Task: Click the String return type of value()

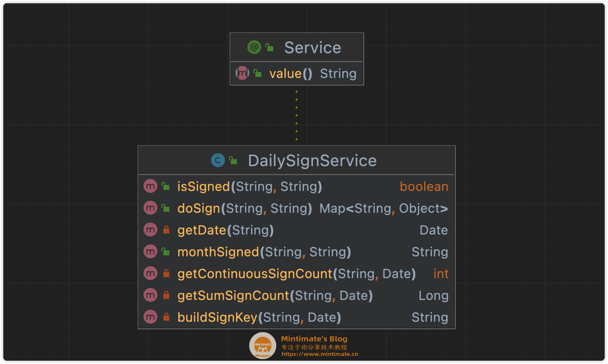Action: click(338, 74)
